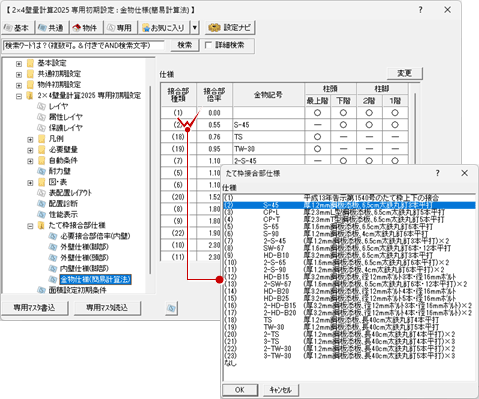Click the 自動条件 folder icon
The width and height of the screenshot is (479, 399).
(42, 161)
